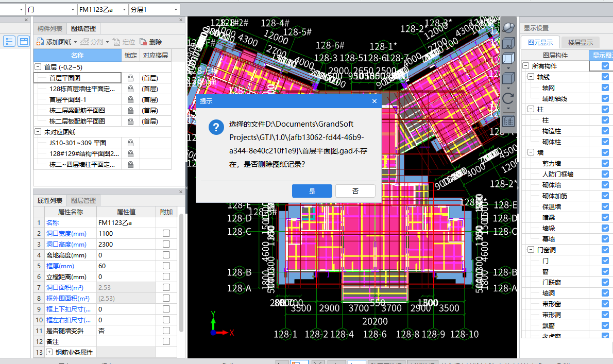The image size is (613, 364).
Task: Click 否 button in the dialog
Action: 355,191
